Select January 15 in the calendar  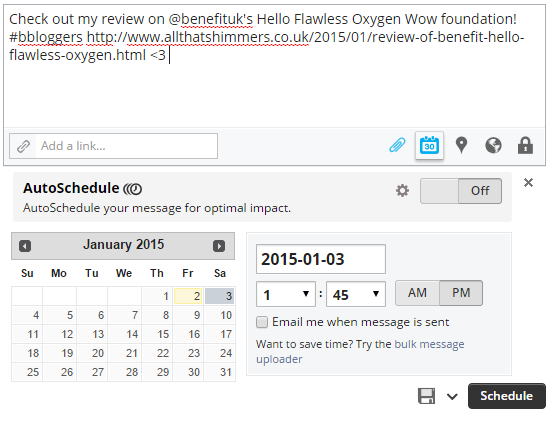158,334
